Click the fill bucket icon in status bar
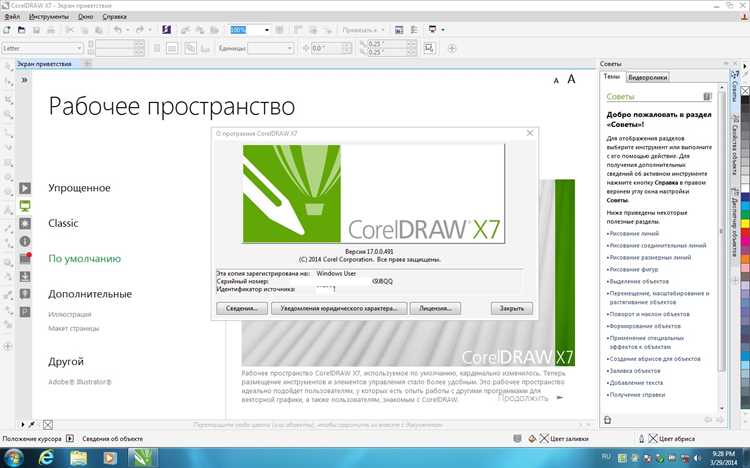The width and height of the screenshot is (750, 468). click(532, 438)
